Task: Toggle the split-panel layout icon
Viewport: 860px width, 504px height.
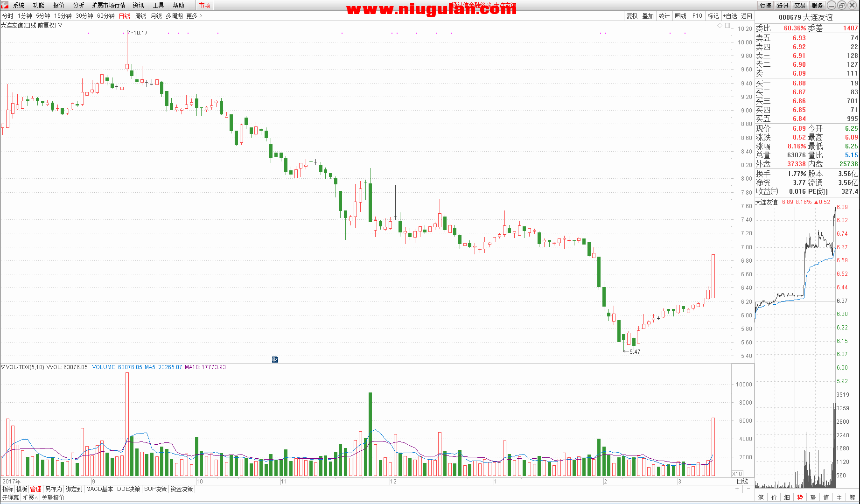Action: tap(727, 26)
